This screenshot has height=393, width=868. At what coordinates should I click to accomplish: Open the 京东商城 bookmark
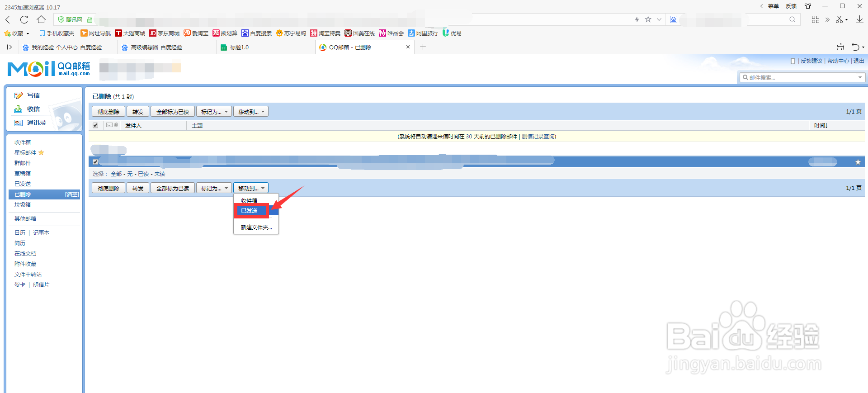(x=165, y=33)
